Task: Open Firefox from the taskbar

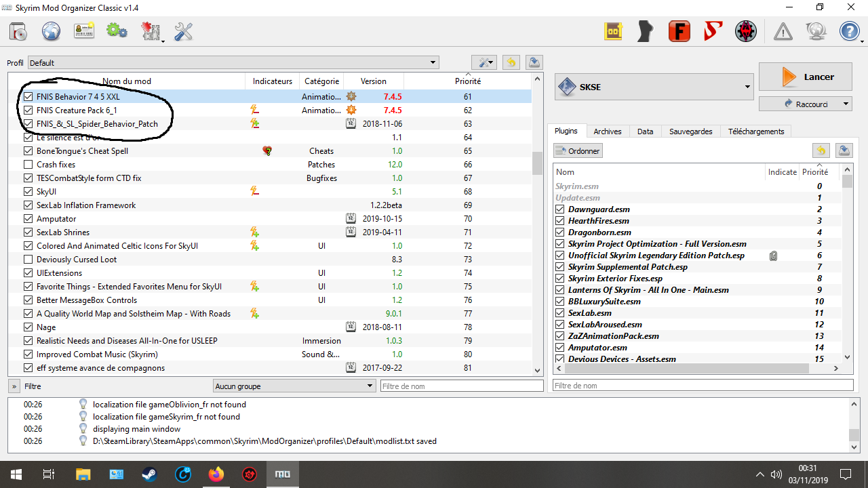Action: (x=216, y=474)
